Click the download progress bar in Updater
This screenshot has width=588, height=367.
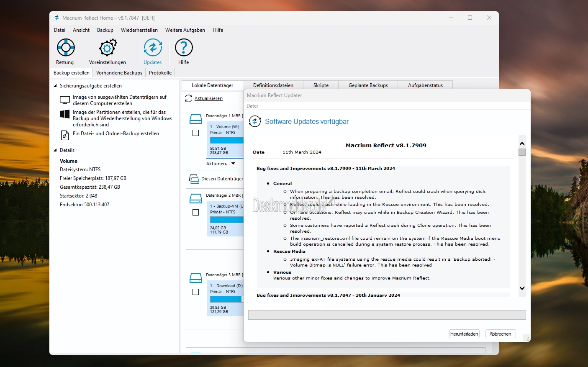point(387,315)
